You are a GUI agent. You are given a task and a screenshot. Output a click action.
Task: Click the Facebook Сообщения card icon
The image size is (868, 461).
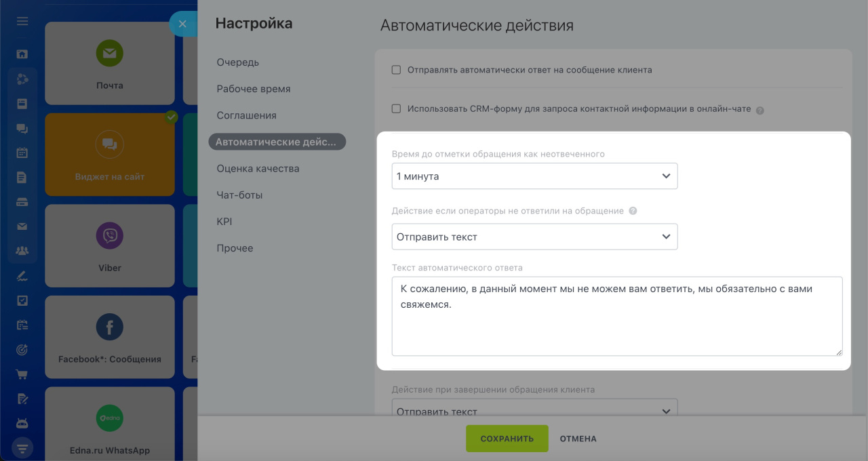click(x=110, y=327)
